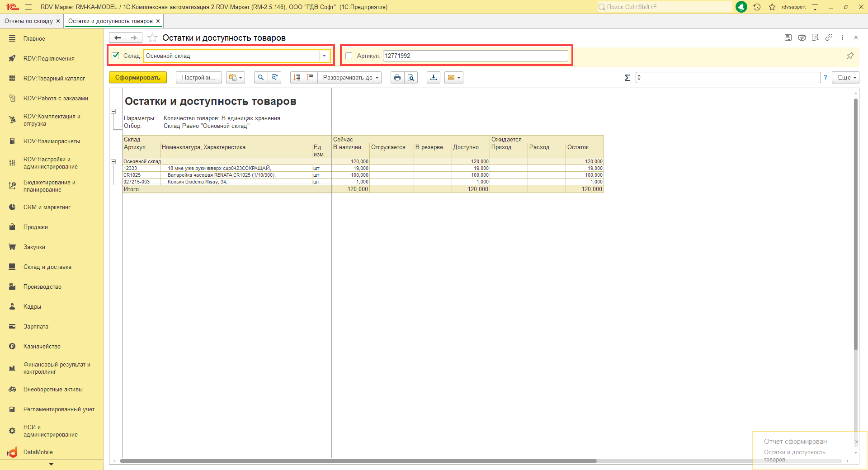This screenshot has height=470, width=868.
Task: Collapse the Основной склад group row
Action: [113, 161]
